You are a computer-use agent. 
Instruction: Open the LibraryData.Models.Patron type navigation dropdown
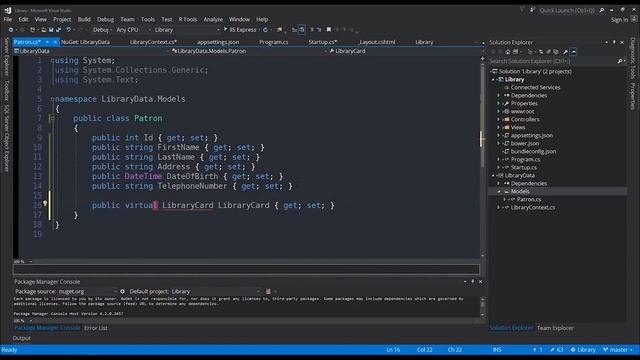[249, 51]
